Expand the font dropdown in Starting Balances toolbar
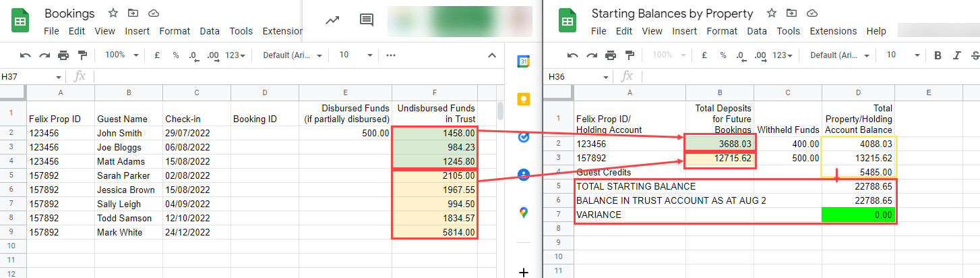Image resolution: width=980 pixels, height=278 pixels. point(838,55)
